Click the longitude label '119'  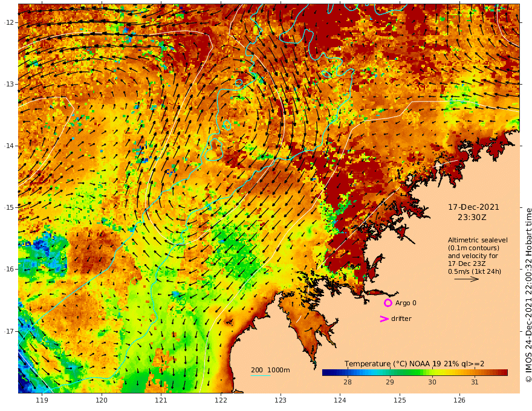tap(42, 400)
